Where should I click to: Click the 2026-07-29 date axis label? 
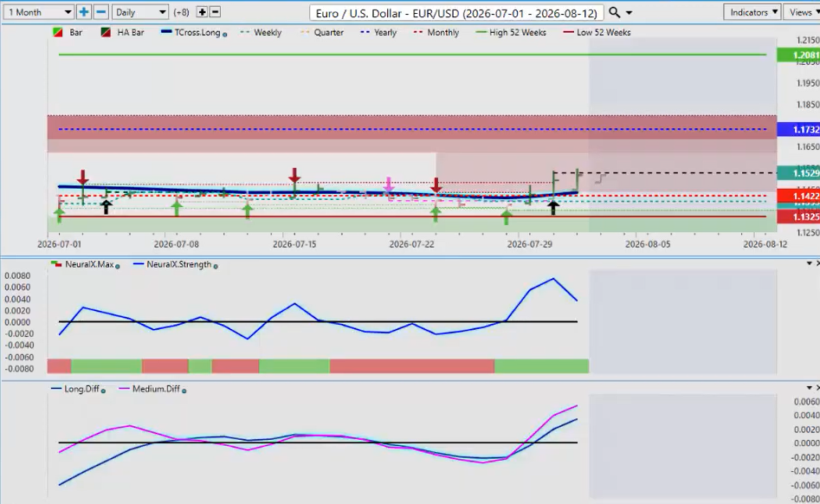point(530,244)
